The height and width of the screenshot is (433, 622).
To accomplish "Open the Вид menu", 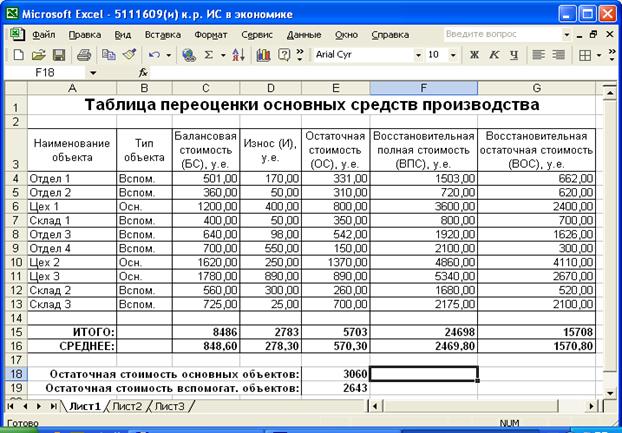I will pyautogui.click(x=123, y=35).
